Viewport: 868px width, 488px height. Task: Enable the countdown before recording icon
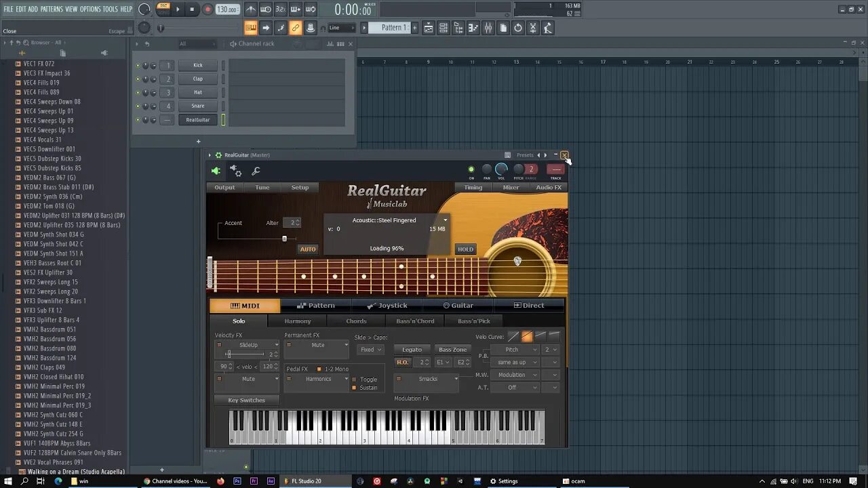[281, 9]
